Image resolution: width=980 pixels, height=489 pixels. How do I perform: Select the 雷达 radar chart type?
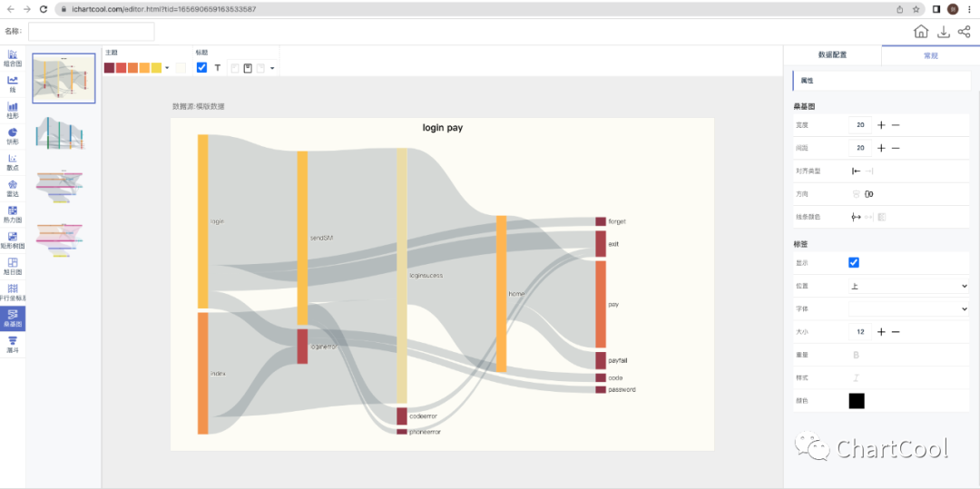pos(13,188)
